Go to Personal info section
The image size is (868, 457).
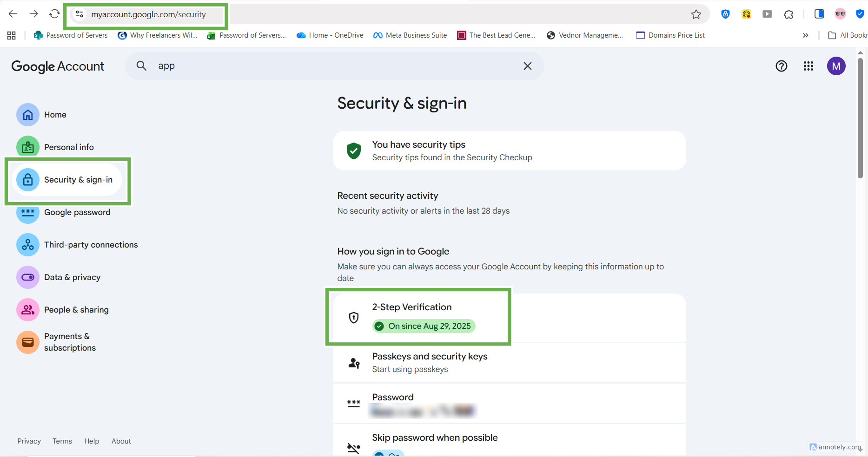click(x=69, y=147)
